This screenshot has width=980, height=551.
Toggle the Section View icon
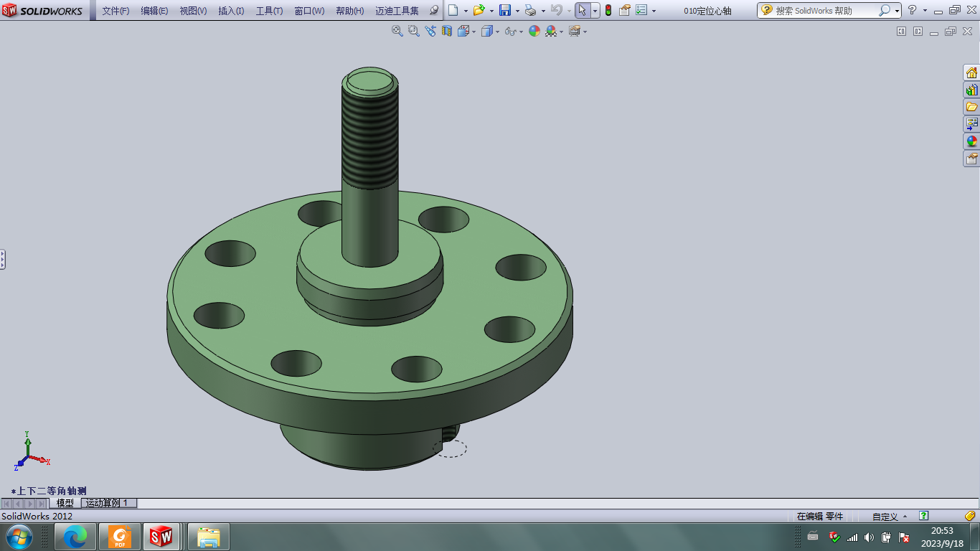[x=447, y=31]
